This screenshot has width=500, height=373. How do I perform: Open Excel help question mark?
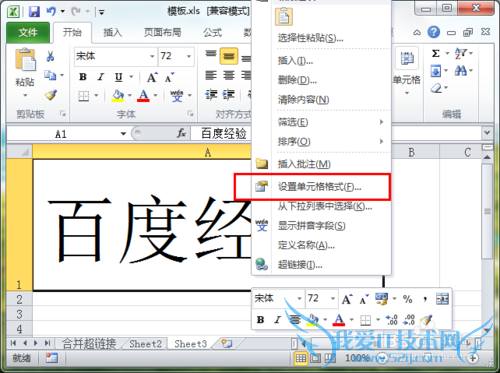click(434, 32)
